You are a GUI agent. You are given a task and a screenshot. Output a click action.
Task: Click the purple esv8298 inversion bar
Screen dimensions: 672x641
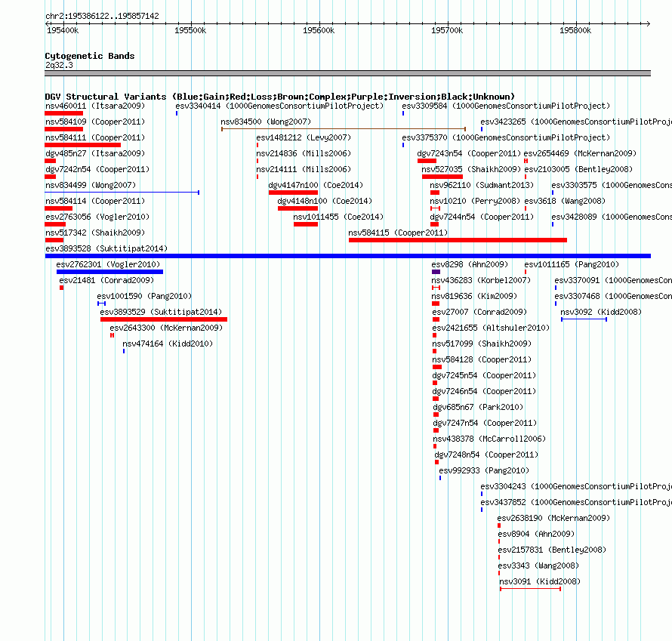(436, 272)
